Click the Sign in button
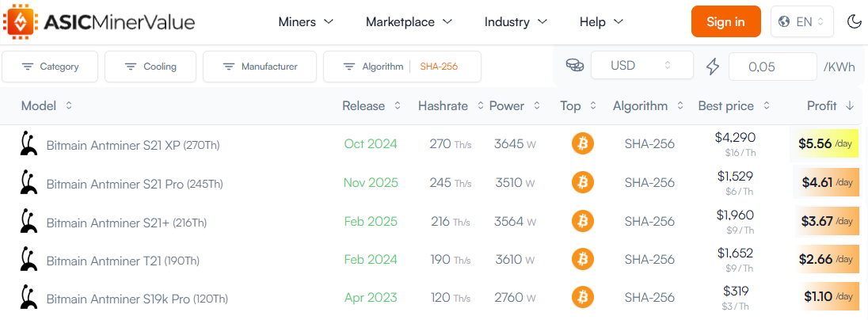 coord(725,21)
